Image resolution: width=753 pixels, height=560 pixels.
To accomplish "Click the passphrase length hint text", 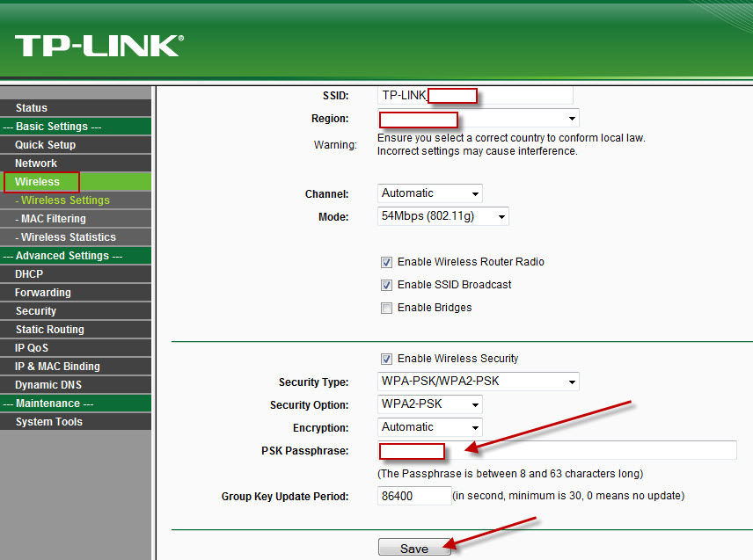I will (x=510, y=474).
